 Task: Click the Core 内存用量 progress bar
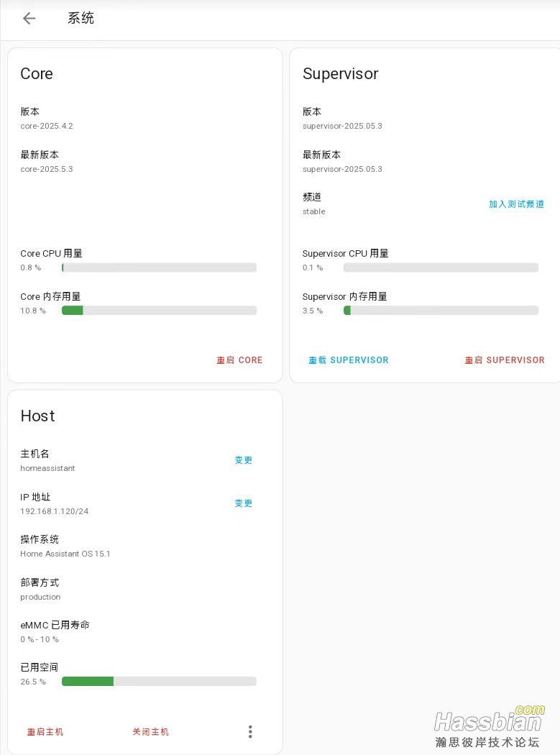click(159, 311)
